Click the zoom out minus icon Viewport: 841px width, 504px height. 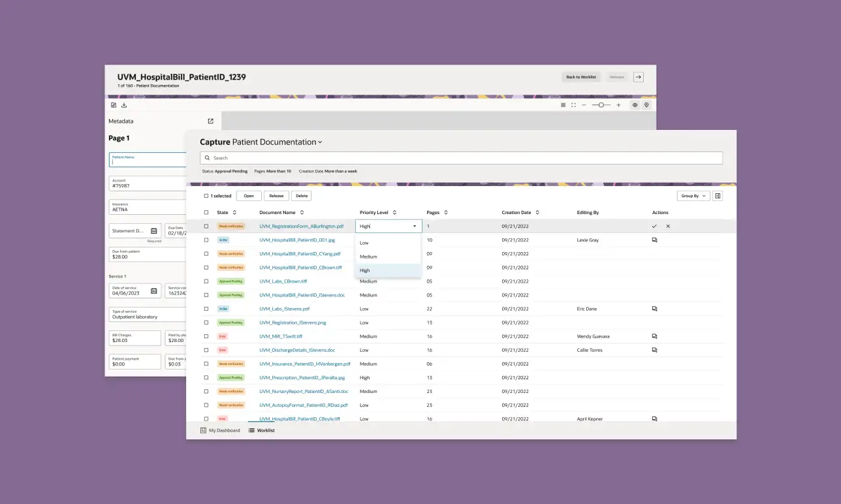[584, 105]
